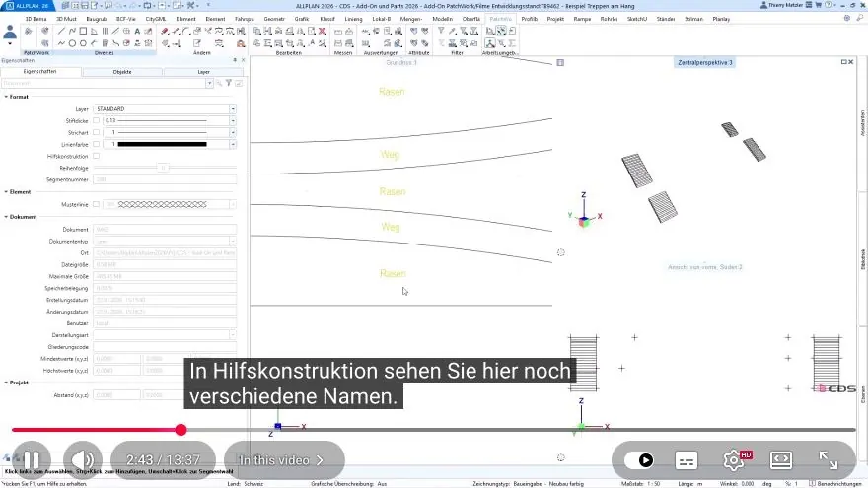
Task: Open the Projekt ribbon tab
Action: pyautogui.click(x=555, y=19)
